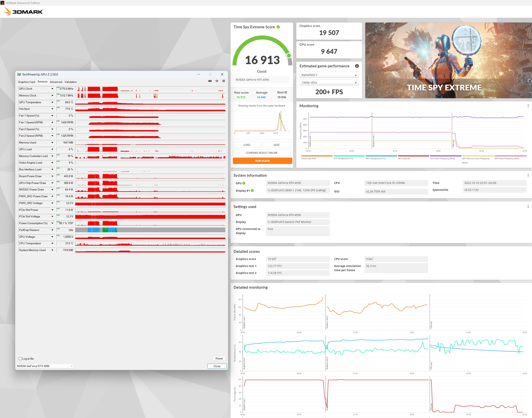Click the 3DMark logo in header
532x418 pixels.
click(x=24, y=12)
